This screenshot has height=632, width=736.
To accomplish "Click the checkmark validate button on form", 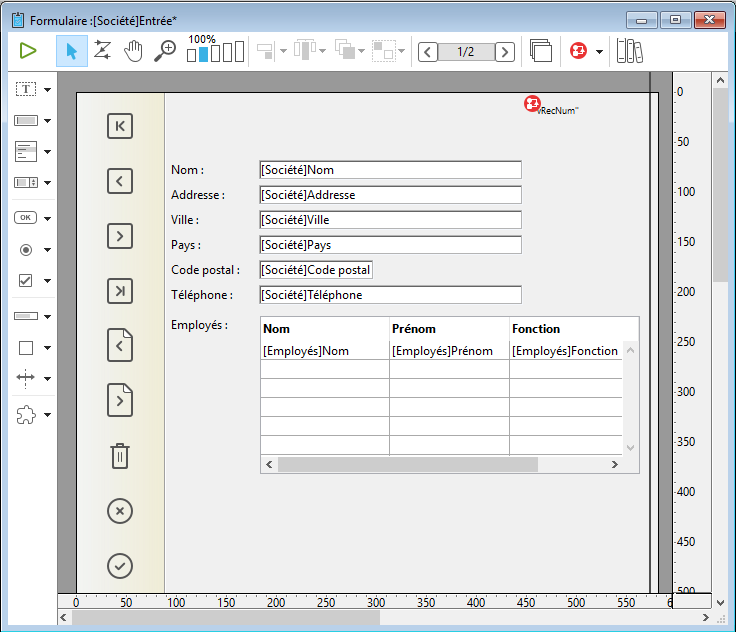I will click(x=119, y=566).
